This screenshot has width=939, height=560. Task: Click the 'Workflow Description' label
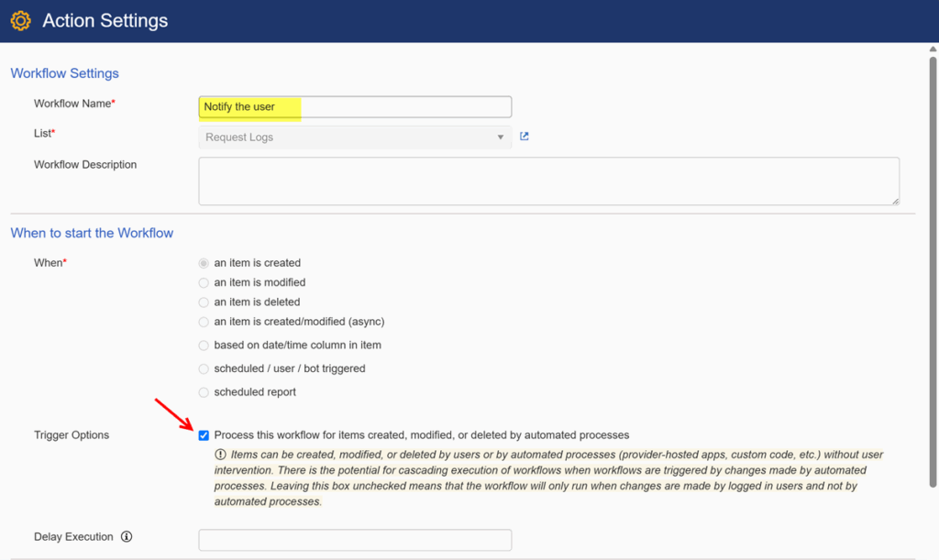pos(85,165)
